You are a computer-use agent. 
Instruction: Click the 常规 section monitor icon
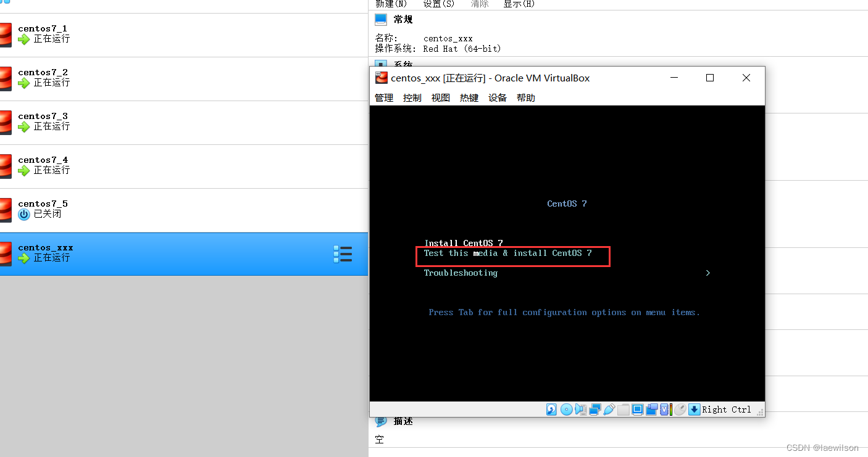(x=381, y=20)
